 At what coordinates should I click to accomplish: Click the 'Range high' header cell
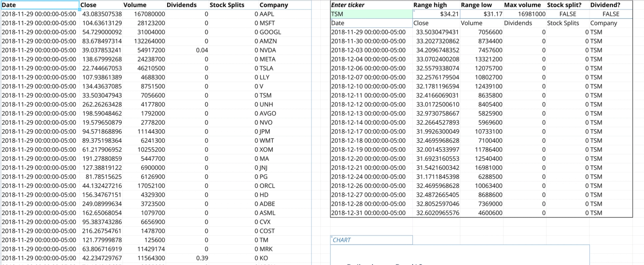(x=436, y=5)
